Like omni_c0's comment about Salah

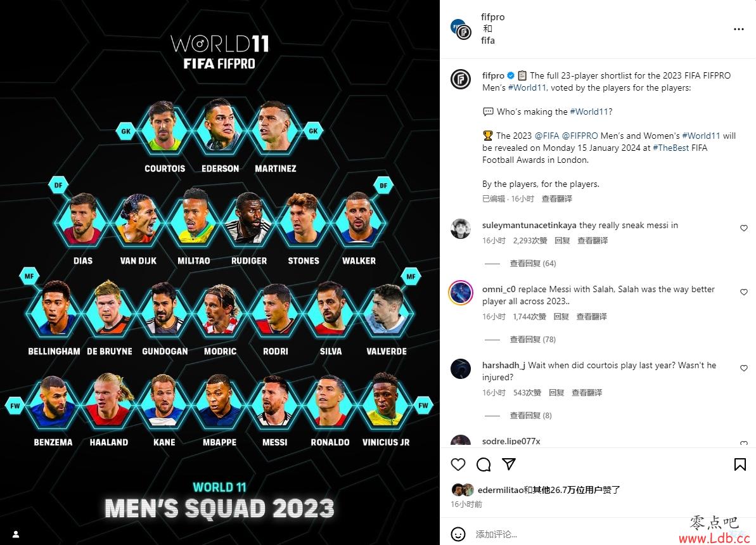coord(744,292)
